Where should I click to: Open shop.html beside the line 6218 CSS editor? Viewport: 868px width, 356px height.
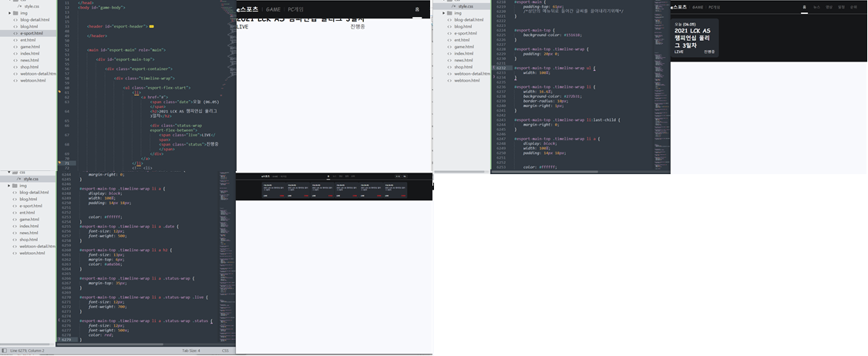point(463,67)
